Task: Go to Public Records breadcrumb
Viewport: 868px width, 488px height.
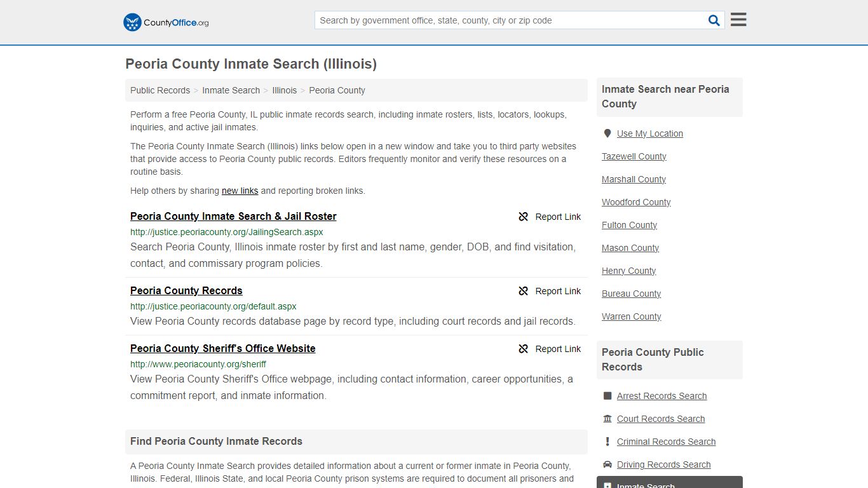Action: point(160,90)
